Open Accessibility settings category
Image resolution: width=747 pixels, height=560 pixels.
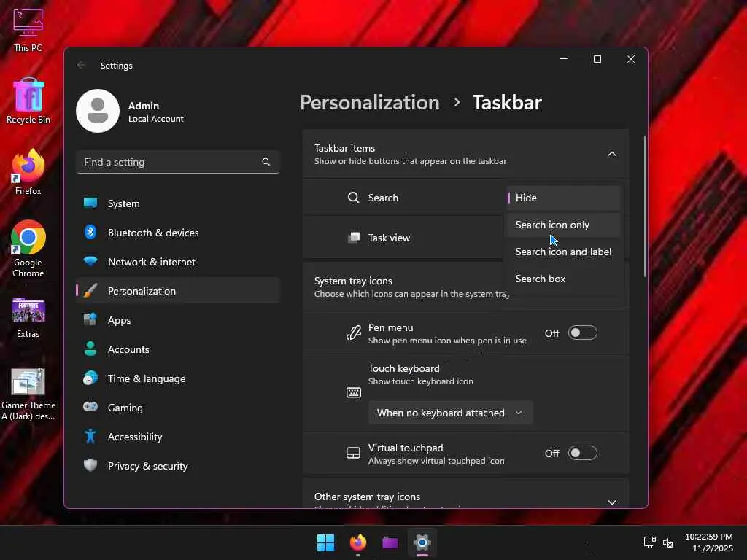point(177,437)
